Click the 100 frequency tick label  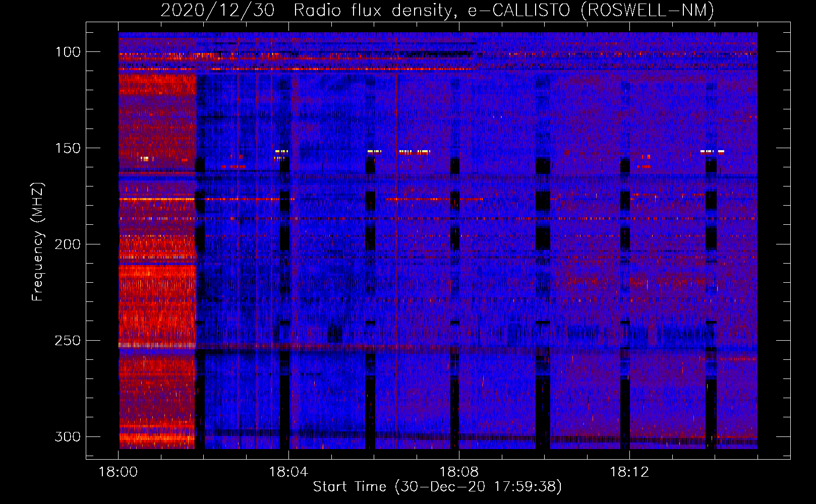click(68, 52)
